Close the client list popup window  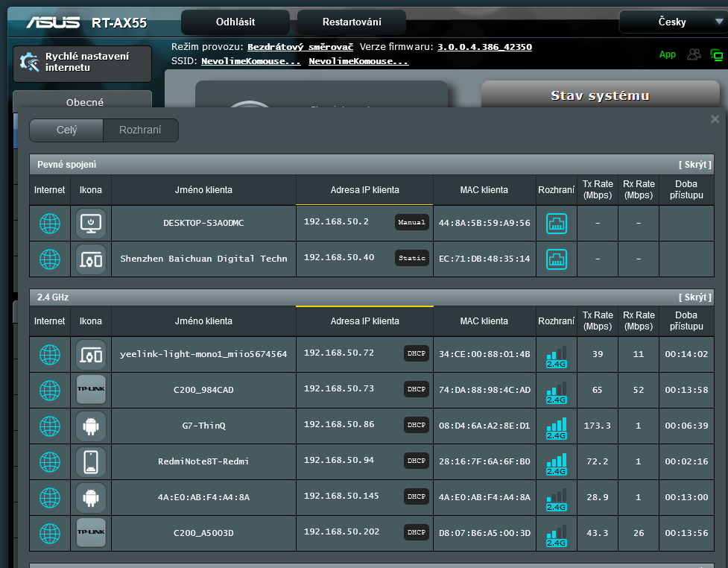(x=715, y=119)
